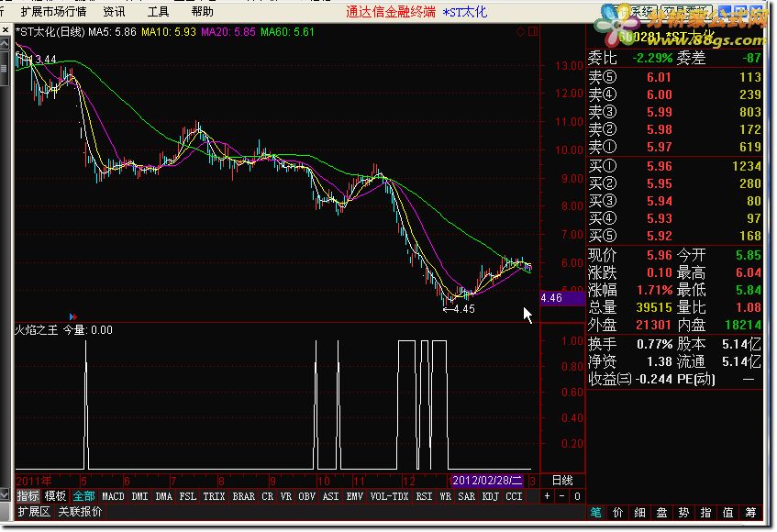Image resolution: width=777 pixels, height=532 pixels.
Task: Click the MA10: 5.93 label
Action: tap(169, 32)
